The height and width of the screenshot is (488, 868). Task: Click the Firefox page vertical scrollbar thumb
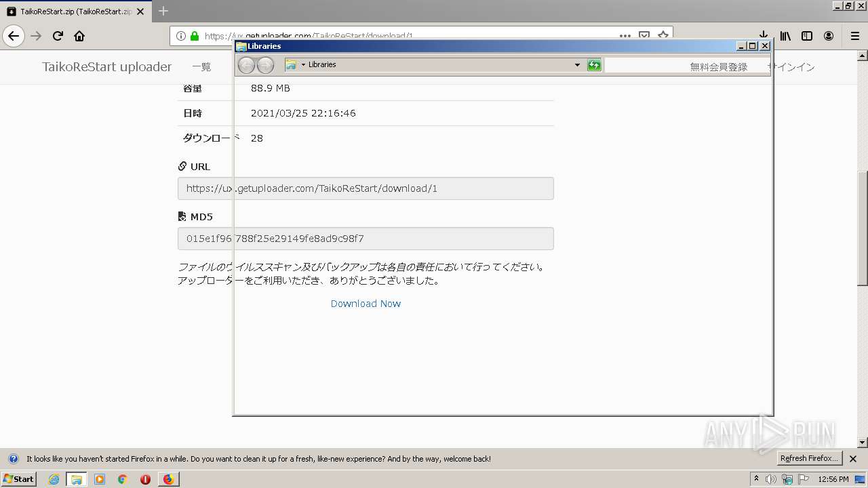coord(863,227)
